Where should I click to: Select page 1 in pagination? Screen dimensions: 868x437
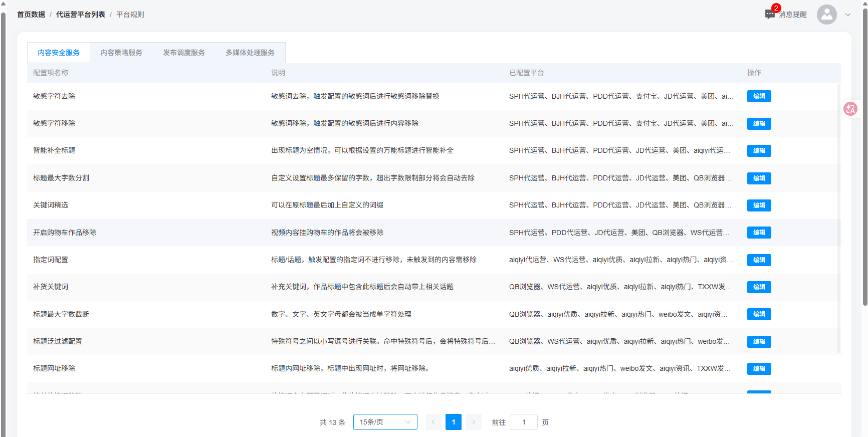[x=454, y=422]
